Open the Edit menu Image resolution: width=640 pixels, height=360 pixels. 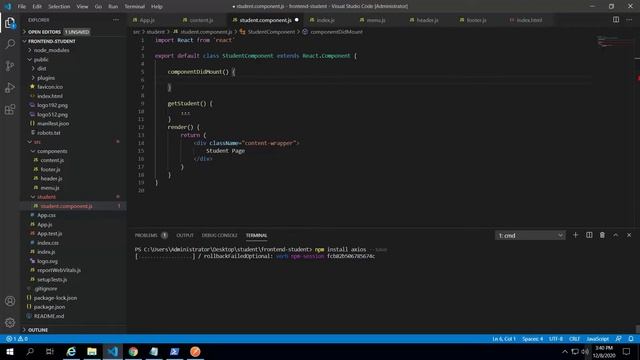pos(37,6)
